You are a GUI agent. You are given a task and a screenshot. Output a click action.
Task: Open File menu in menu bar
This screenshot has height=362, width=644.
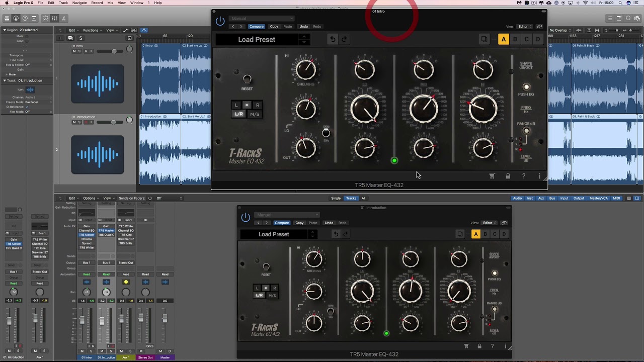40,3
